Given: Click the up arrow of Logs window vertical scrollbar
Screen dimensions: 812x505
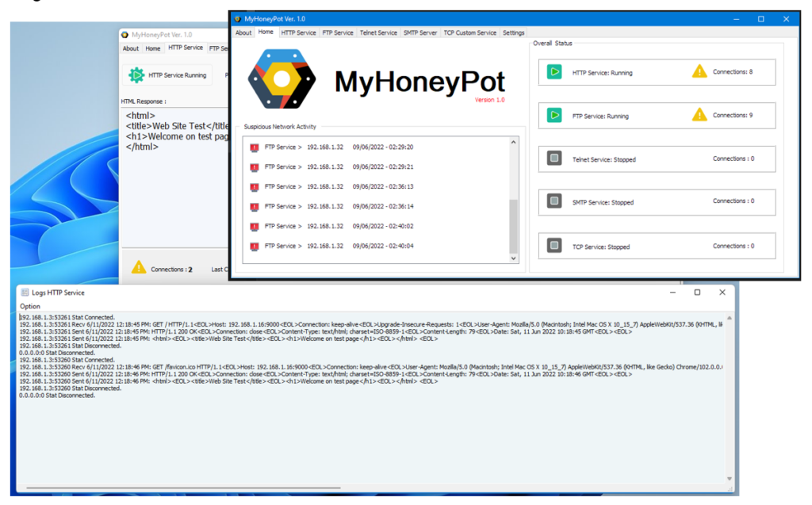Looking at the screenshot, I should [730, 317].
